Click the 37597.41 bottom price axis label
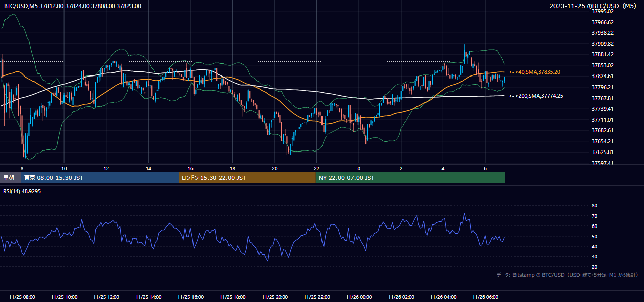 pos(603,163)
